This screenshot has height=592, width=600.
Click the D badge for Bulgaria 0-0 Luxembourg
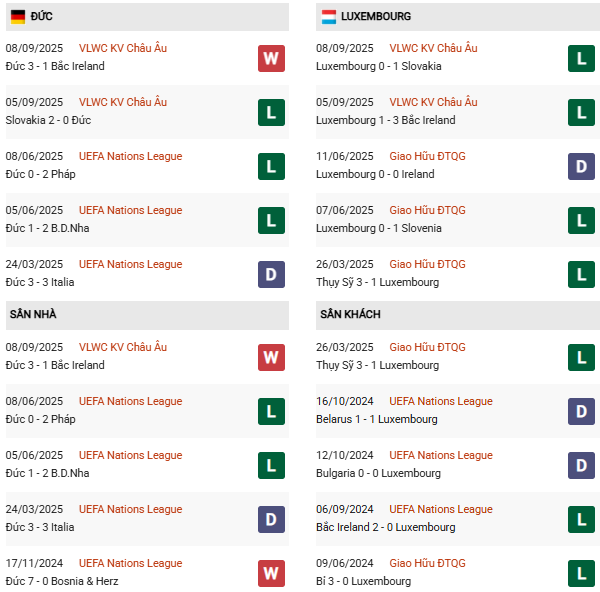point(582,465)
